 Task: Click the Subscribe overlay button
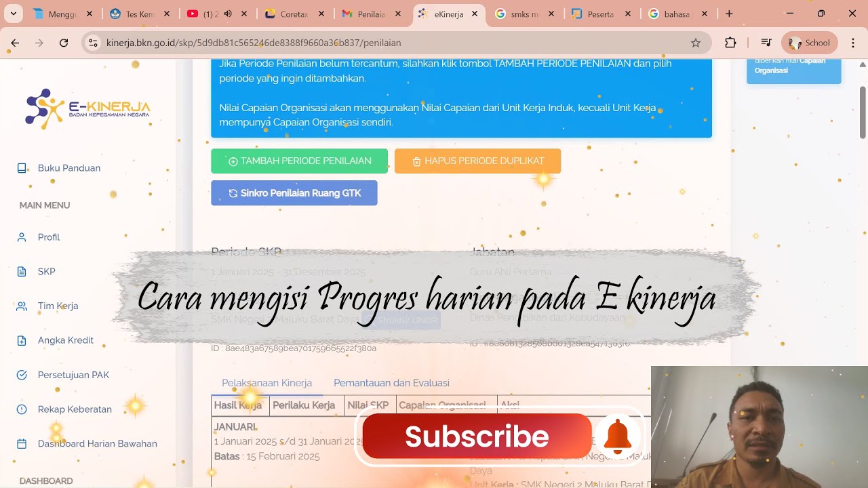(477, 436)
